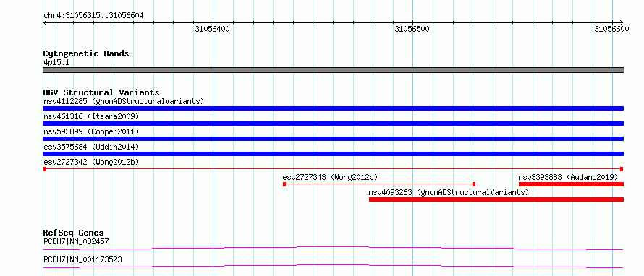Click the gray 4p15.1 cytogenetic band bar
The width and height of the screenshot is (644, 276).
point(333,70)
